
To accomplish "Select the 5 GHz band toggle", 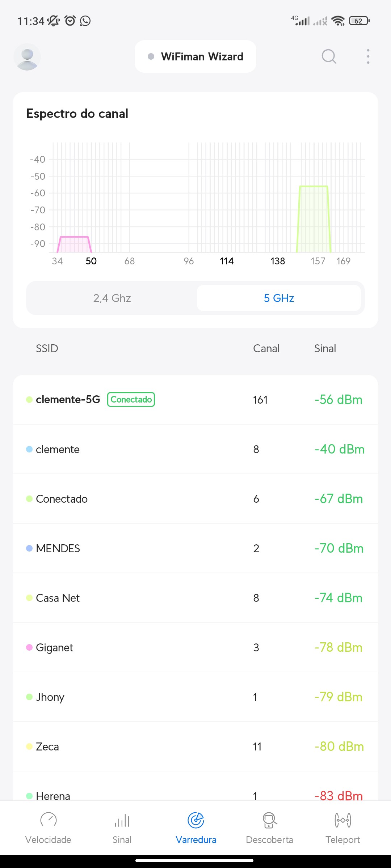I will point(279,298).
